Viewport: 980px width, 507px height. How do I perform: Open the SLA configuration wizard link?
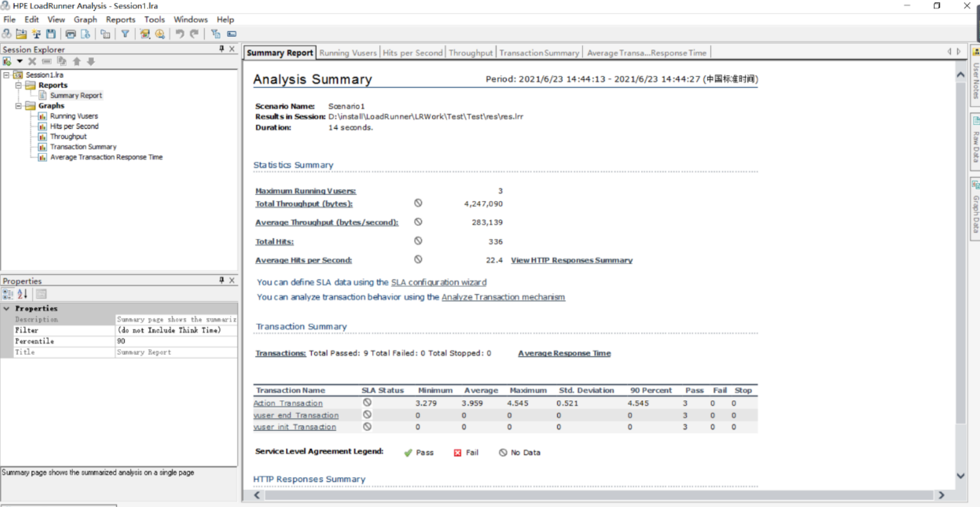click(x=439, y=282)
